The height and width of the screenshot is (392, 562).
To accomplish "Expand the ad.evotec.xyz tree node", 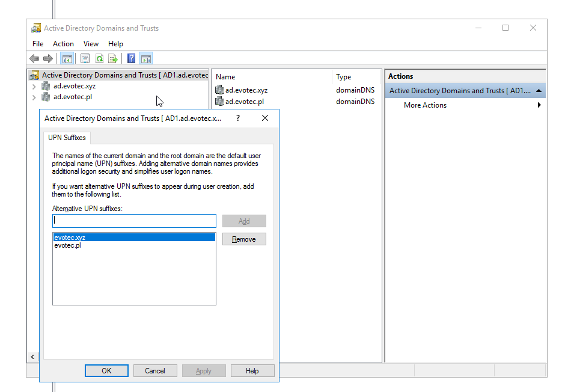I will coord(34,86).
